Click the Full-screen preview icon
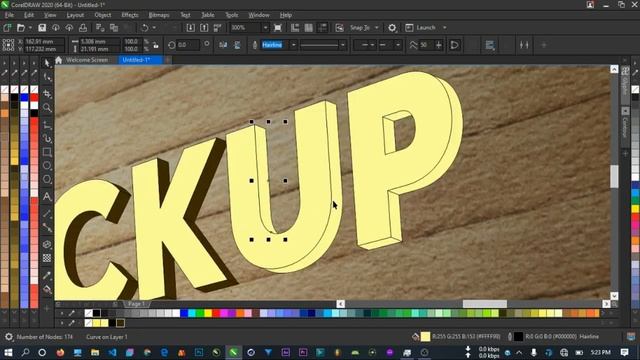The height and width of the screenshot is (360, 640). click(278, 27)
